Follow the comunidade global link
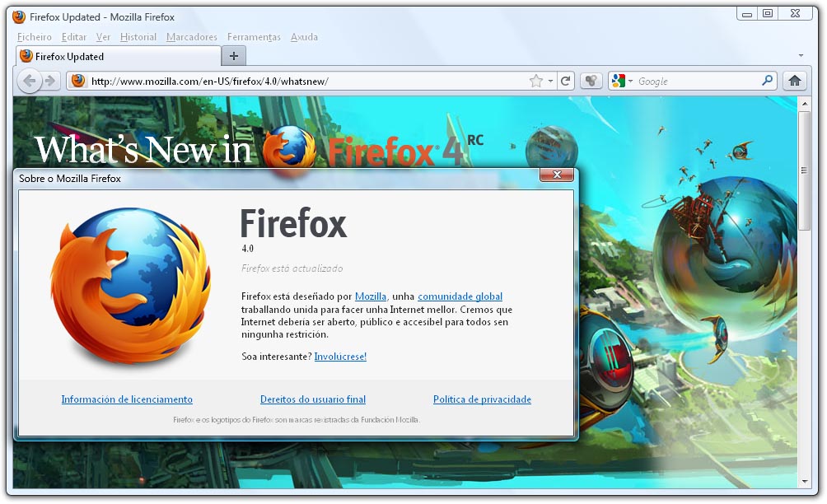 click(460, 296)
